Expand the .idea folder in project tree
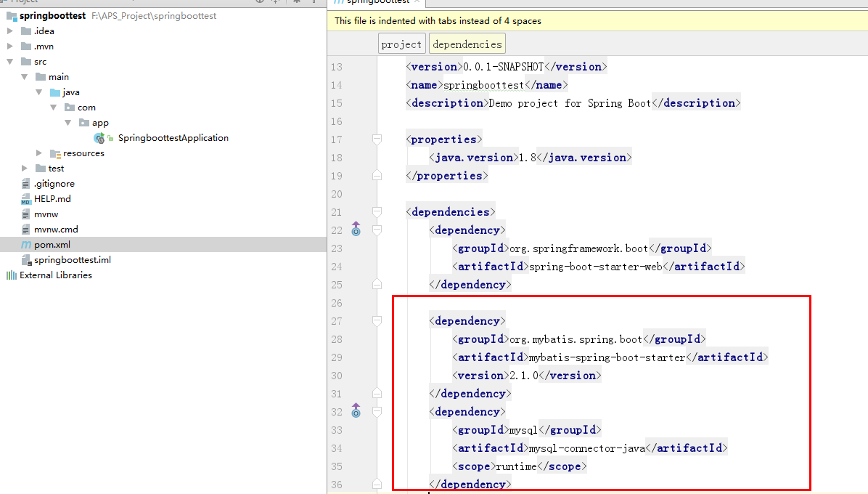The width and height of the screenshot is (868, 494). tap(10, 31)
